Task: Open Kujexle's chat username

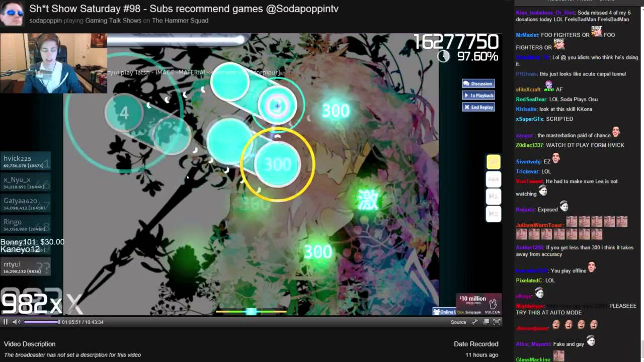Action: pos(525,210)
